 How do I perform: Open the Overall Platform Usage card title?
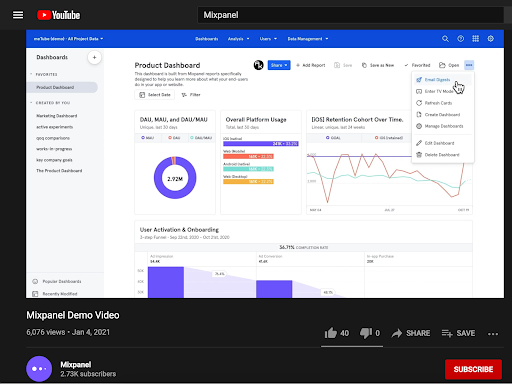256,120
